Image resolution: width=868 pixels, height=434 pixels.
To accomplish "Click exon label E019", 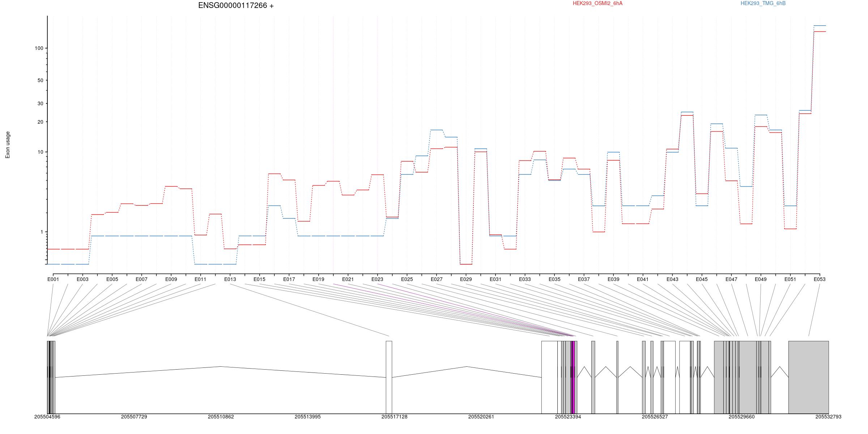I will 318,279.
